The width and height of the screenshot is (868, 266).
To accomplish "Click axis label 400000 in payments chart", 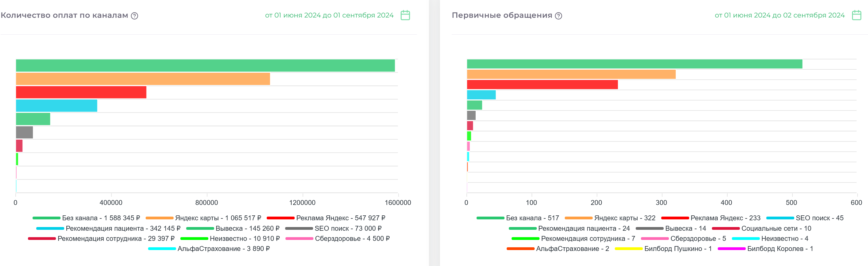I will (111, 202).
